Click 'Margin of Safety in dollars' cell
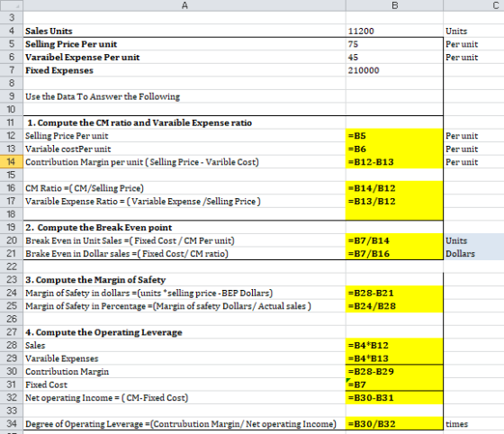Image resolution: width=504 pixels, height=434 pixels. pos(184,293)
